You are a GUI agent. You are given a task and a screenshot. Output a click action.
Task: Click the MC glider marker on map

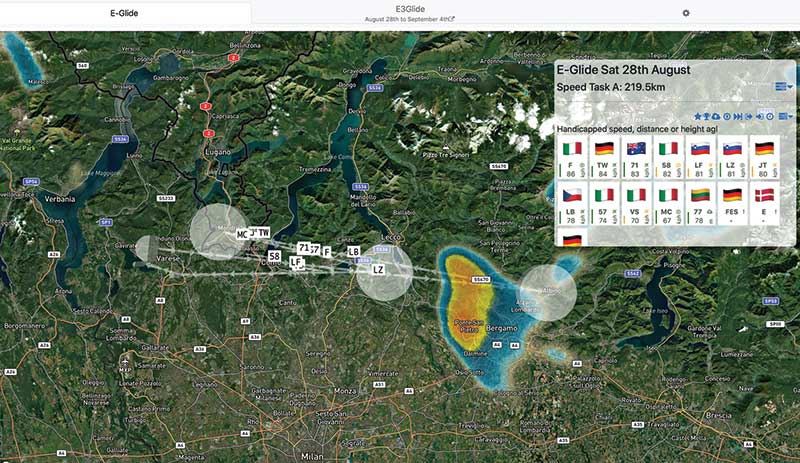tap(241, 235)
